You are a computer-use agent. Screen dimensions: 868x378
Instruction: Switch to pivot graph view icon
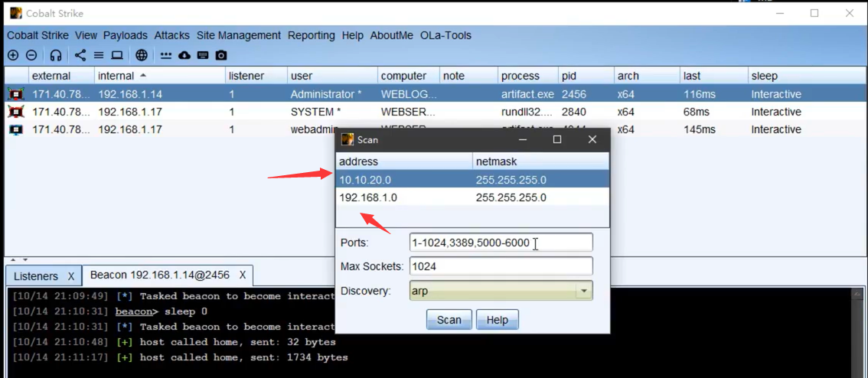tap(80, 55)
